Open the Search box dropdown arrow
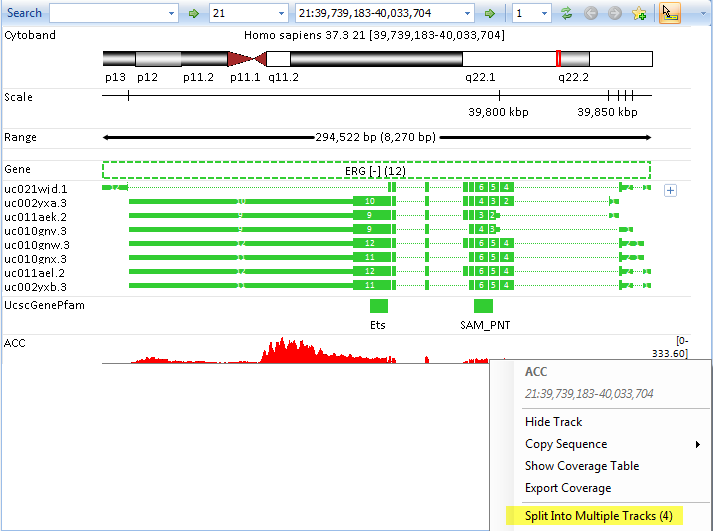This screenshot has height=531, width=713. click(171, 14)
